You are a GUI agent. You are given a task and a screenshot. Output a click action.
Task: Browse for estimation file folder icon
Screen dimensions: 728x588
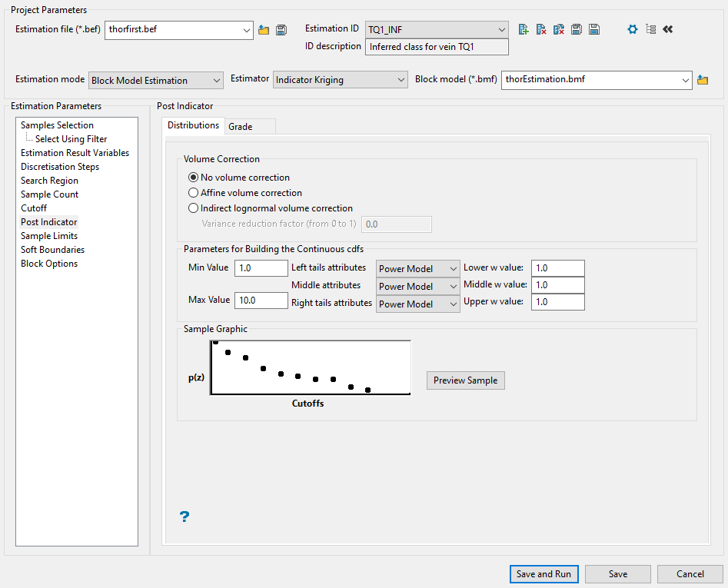pyautogui.click(x=264, y=30)
